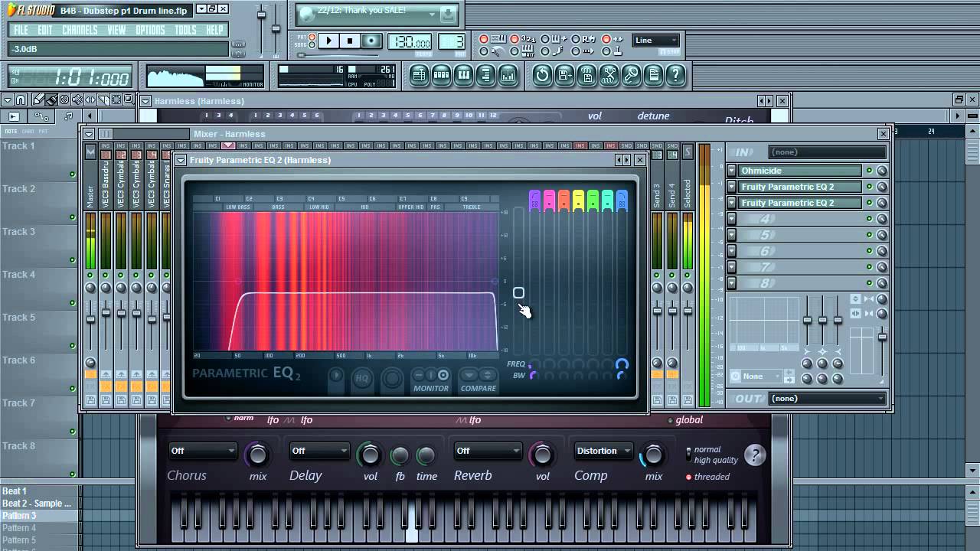Select the zoom magnifier tool in playlist
The image size is (980, 551).
click(129, 99)
